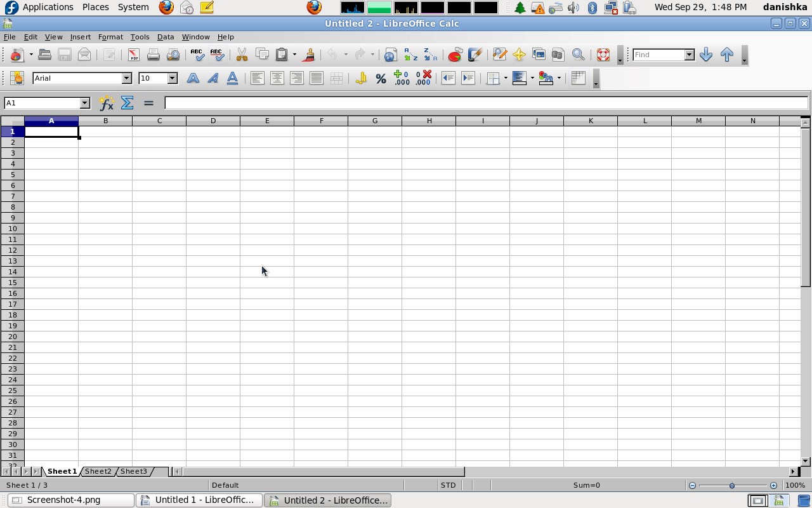Cut selection with scissors icon
The height and width of the screenshot is (508, 812).
[x=242, y=55]
